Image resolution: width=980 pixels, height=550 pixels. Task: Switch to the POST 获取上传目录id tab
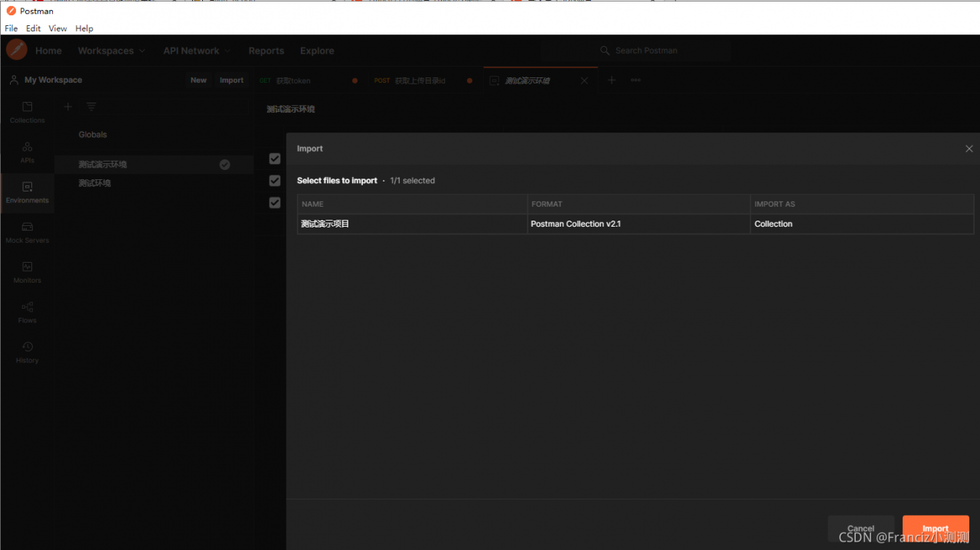(423, 80)
